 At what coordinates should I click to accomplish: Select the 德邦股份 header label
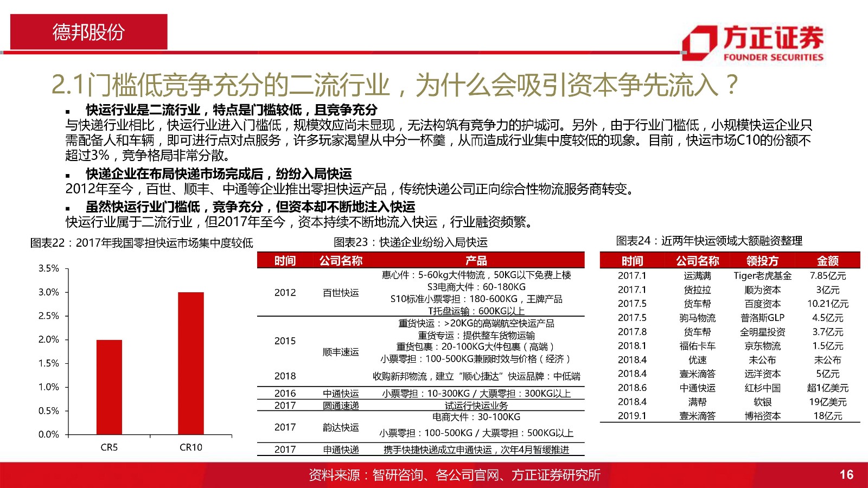(88, 33)
